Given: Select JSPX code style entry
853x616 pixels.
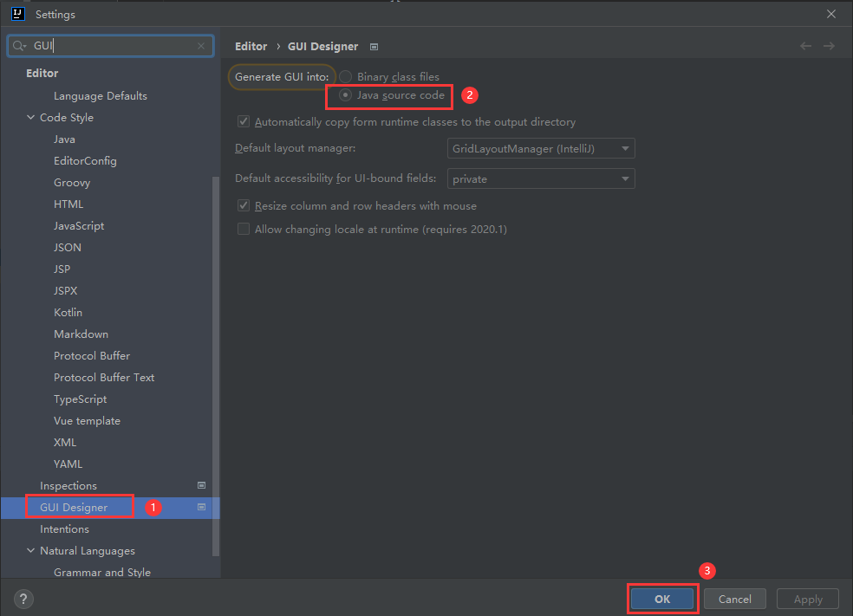Looking at the screenshot, I should (65, 291).
